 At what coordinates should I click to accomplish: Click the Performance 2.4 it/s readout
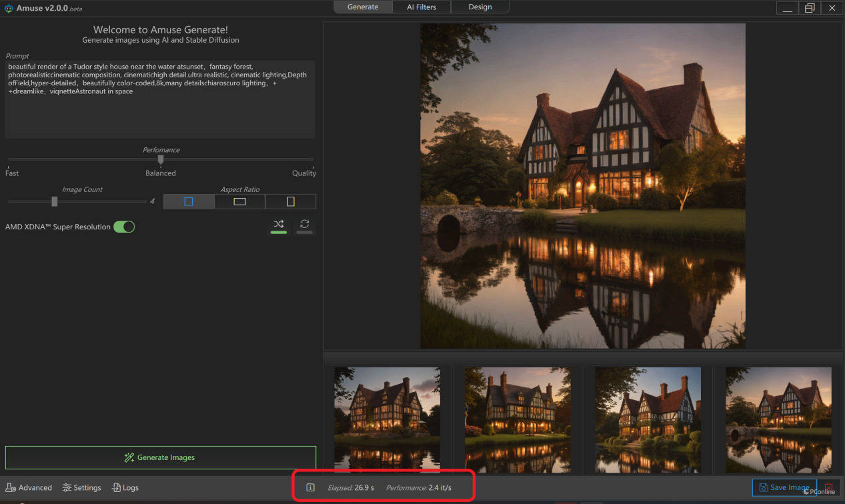coord(419,488)
